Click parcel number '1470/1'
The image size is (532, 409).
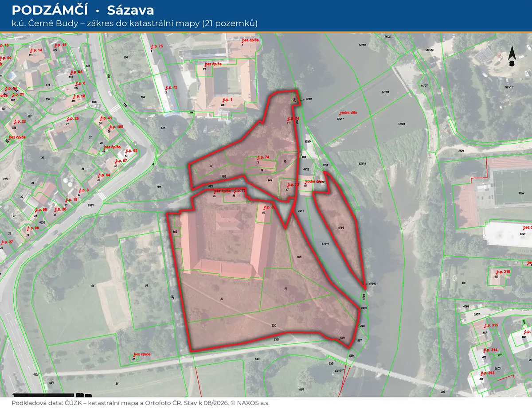click(x=402, y=124)
